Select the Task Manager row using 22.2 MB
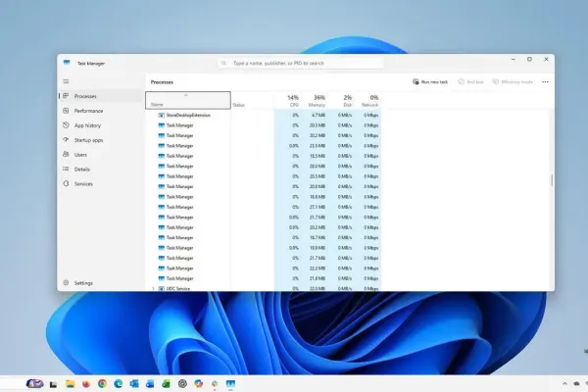Image resolution: width=588 pixels, height=392 pixels. tap(263, 269)
